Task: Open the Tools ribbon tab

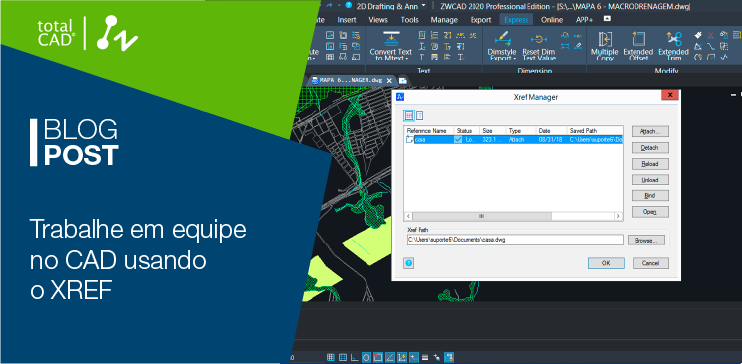Action: (x=409, y=19)
